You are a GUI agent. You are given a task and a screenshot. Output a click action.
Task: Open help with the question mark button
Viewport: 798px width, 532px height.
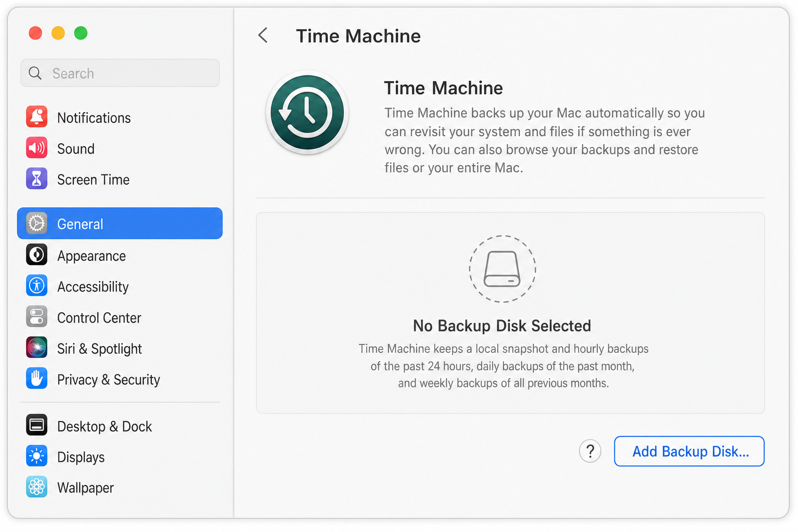[x=590, y=451]
